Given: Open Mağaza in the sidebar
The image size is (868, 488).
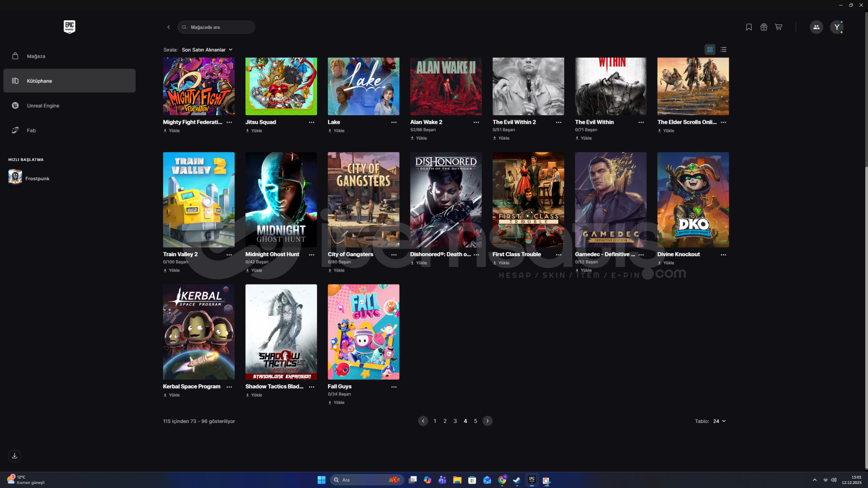Looking at the screenshot, I should click(x=36, y=56).
